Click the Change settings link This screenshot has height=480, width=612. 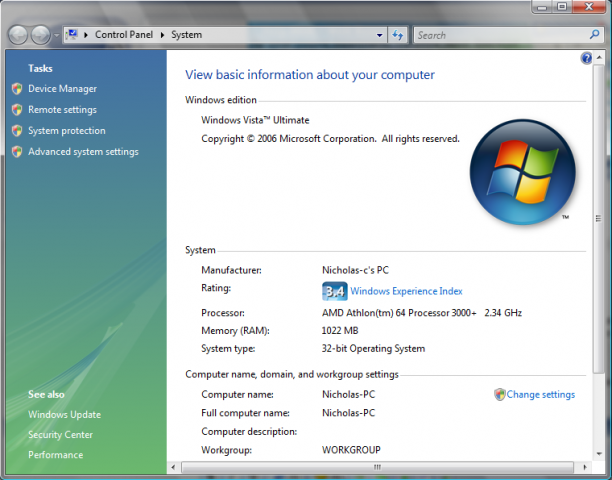(541, 395)
